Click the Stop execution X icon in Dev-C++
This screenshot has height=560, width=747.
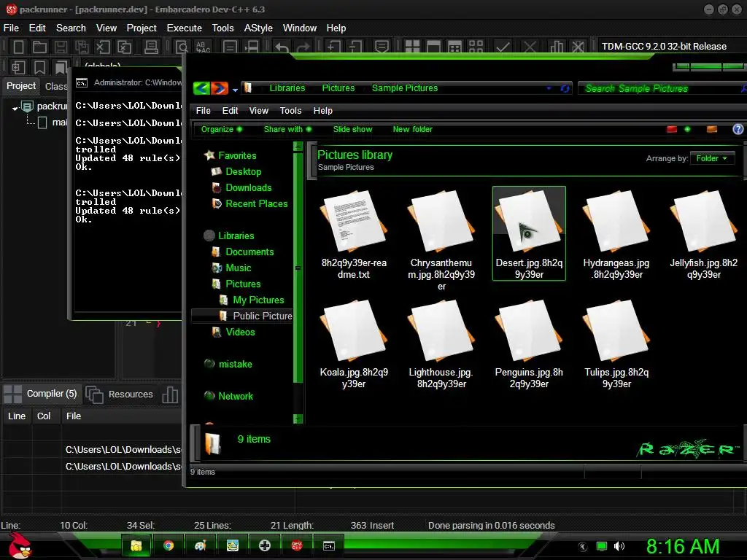pyautogui.click(x=530, y=47)
